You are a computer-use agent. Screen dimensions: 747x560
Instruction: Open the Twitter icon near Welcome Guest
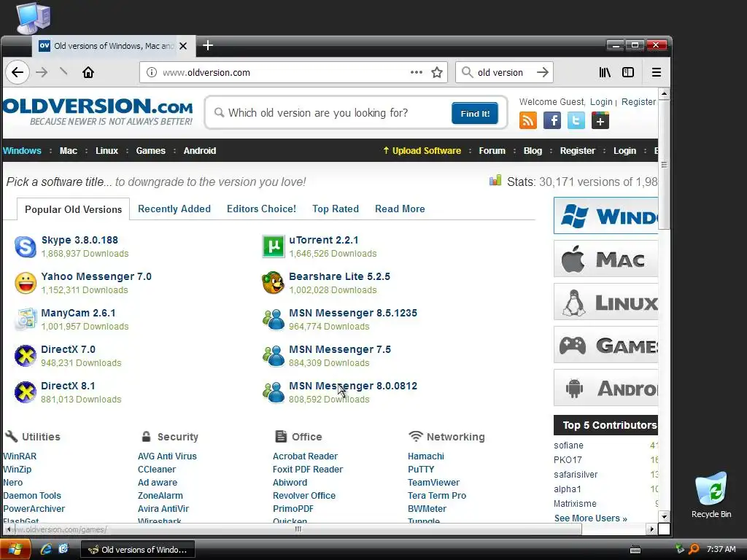click(576, 120)
